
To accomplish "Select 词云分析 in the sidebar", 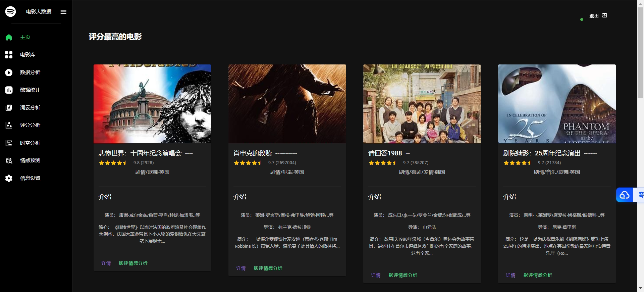I will 30,108.
